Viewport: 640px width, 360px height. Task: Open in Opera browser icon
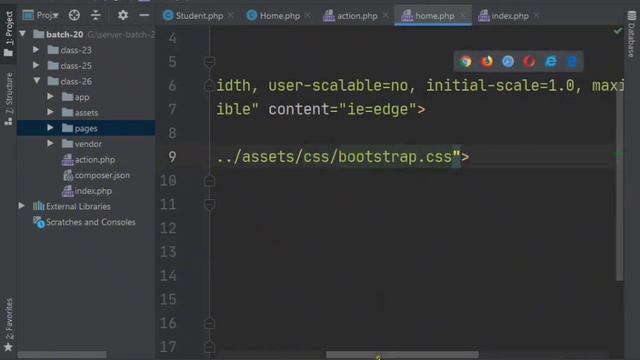529,61
